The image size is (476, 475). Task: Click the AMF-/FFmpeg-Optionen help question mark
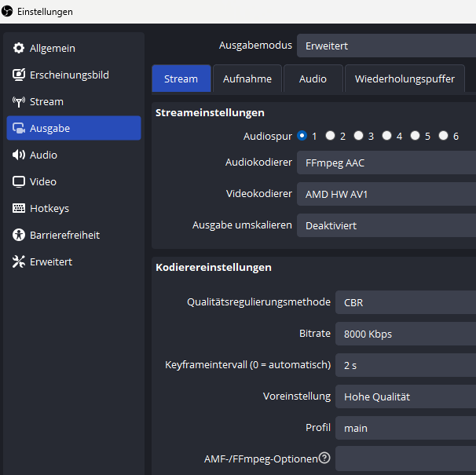324,458
